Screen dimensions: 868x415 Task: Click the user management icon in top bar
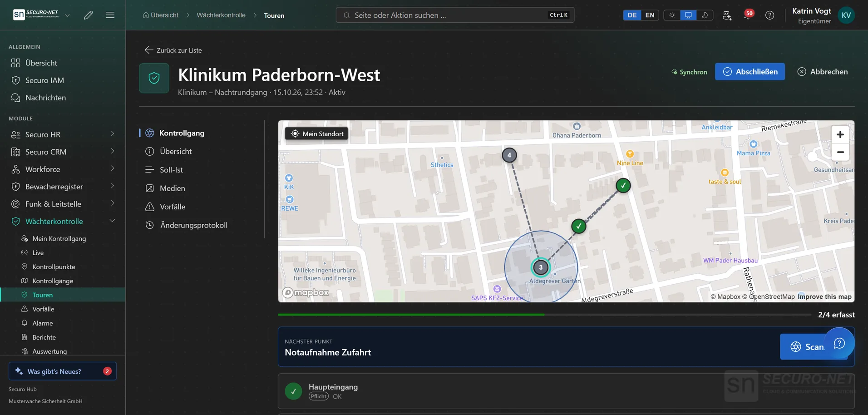pos(727,15)
